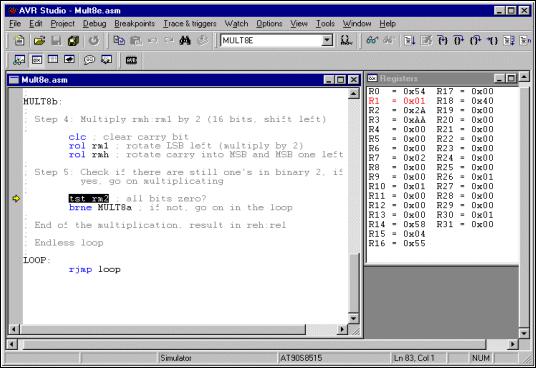Click the Save All icon

click(x=73, y=41)
